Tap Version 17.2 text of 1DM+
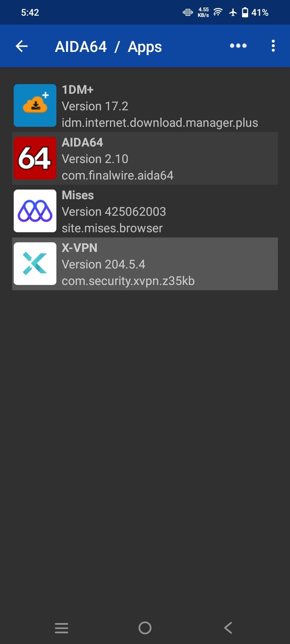The height and width of the screenshot is (644, 290). [x=95, y=106]
